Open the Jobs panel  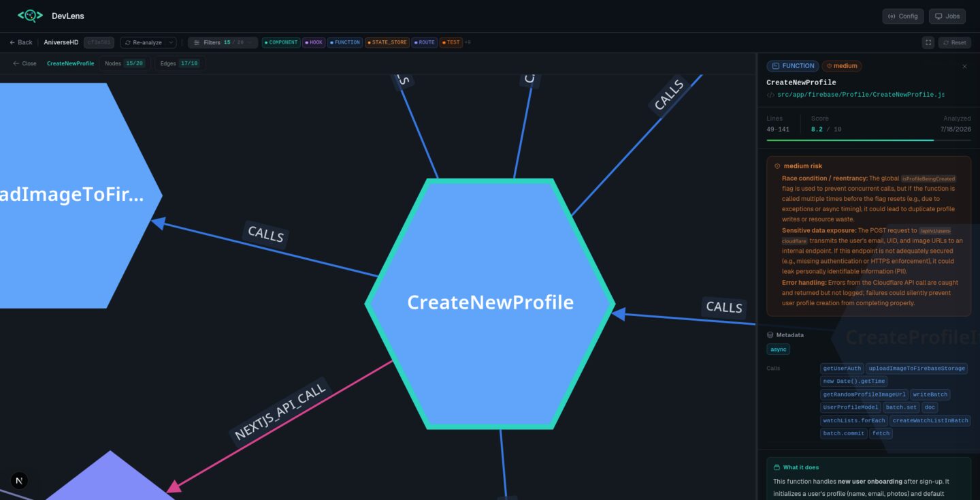[947, 16]
